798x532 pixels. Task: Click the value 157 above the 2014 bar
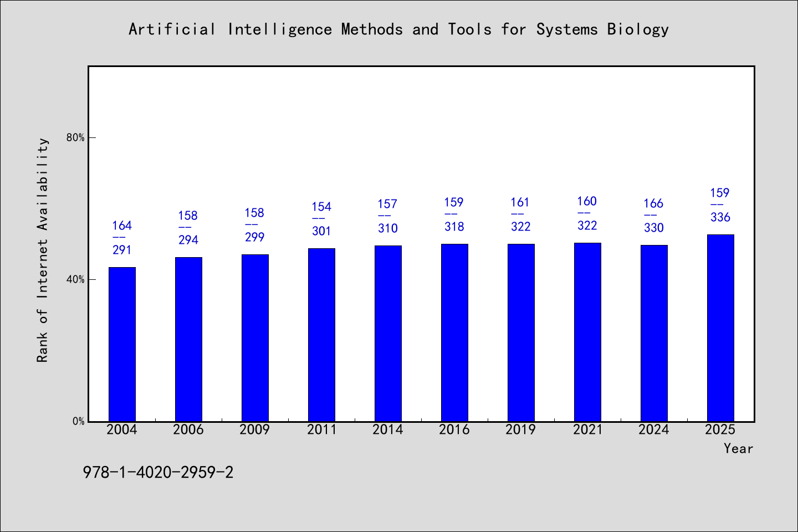click(388, 204)
